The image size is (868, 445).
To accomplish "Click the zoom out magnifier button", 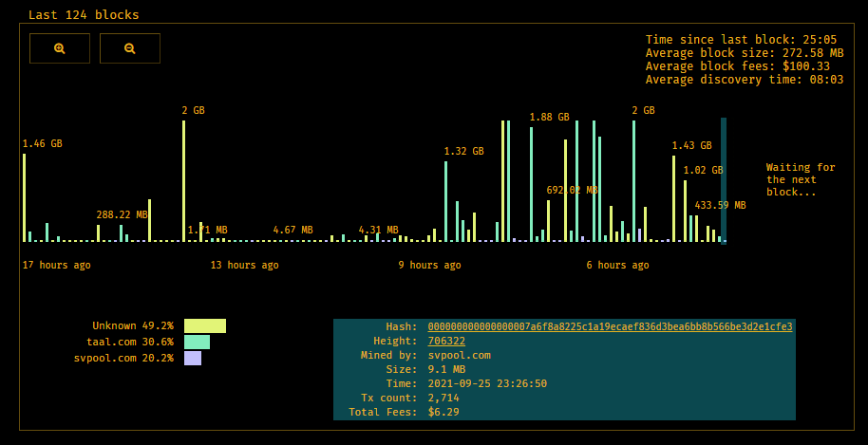I will pos(130,48).
